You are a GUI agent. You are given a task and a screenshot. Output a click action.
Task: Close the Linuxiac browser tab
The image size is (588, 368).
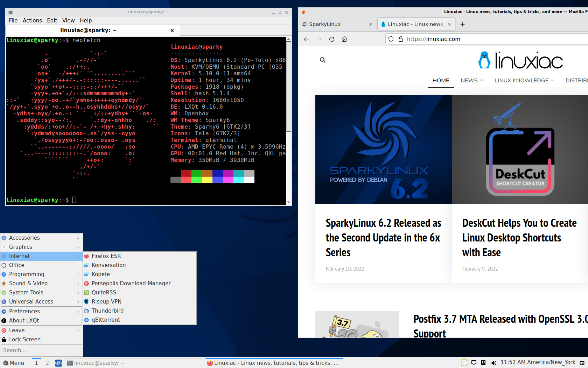pyautogui.click(x=449, y=24)
